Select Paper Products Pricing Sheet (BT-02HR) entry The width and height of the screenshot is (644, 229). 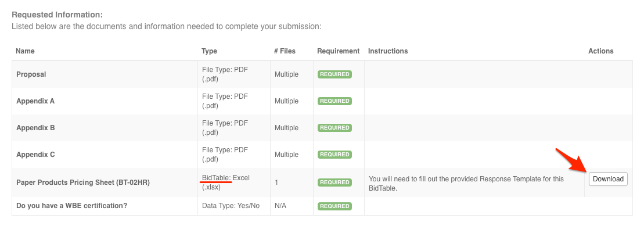(83, 182)
